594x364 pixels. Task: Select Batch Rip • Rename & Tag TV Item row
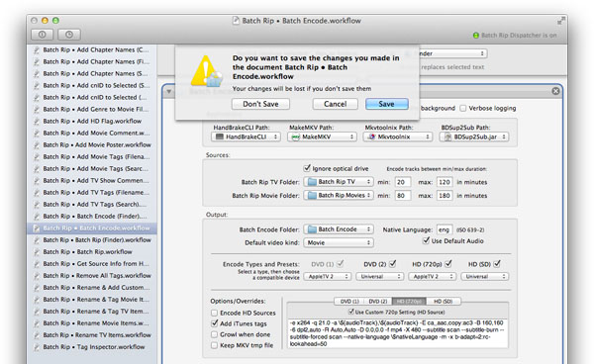[x=92, y=312]
